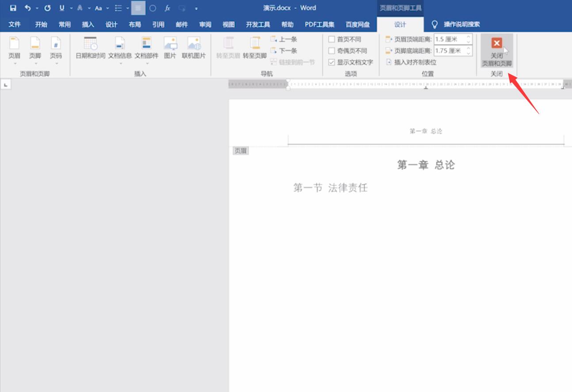The image size is (572, 392).
Task: Open the 常用 tab
Action: coord(65,24)
